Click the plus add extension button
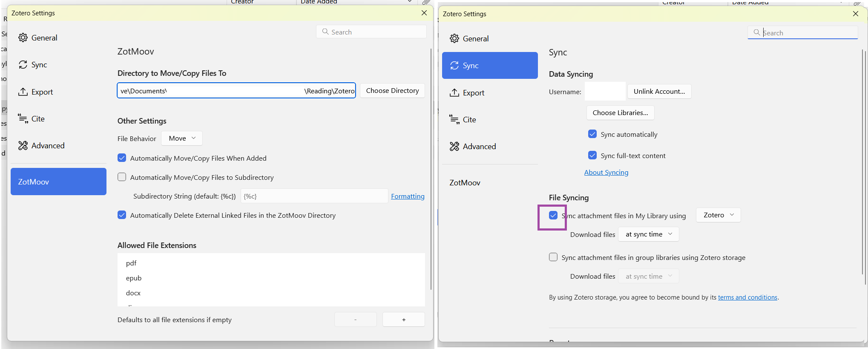The image size is (868, 349). tap(404, 320)
